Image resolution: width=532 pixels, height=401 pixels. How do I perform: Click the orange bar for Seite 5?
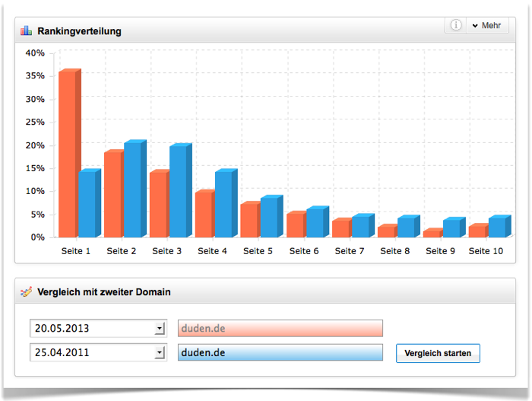pos(250,220)
